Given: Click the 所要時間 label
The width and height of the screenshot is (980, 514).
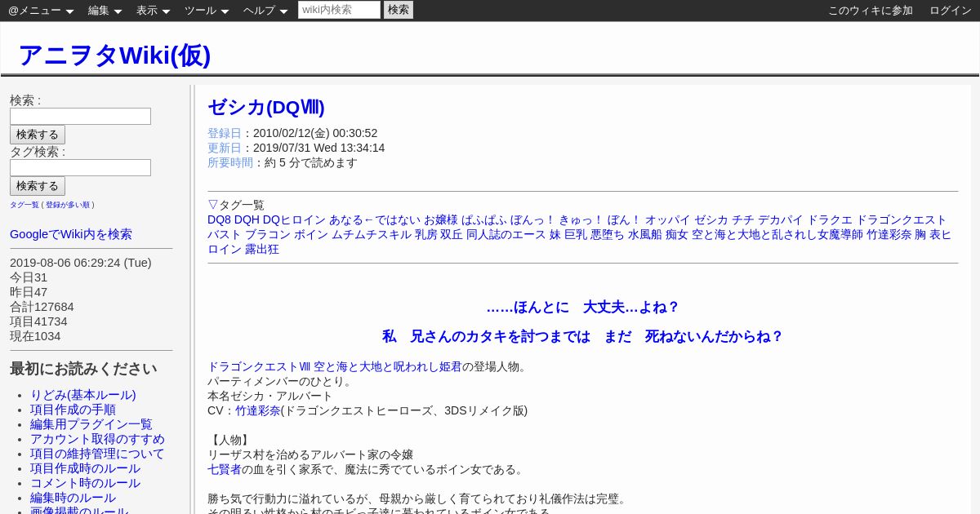Looking at the screenshot, I should 230,162.
